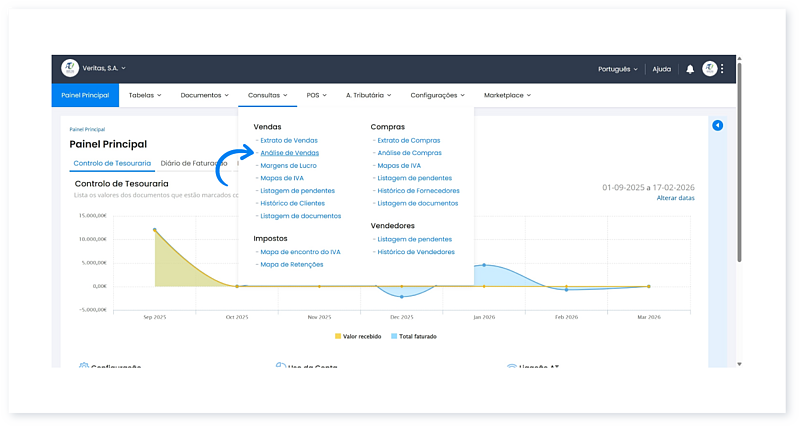Screen dimensions: 800x427
Task: Switch to the Controlo de Tesouraria tab
Action: [112, 162]
